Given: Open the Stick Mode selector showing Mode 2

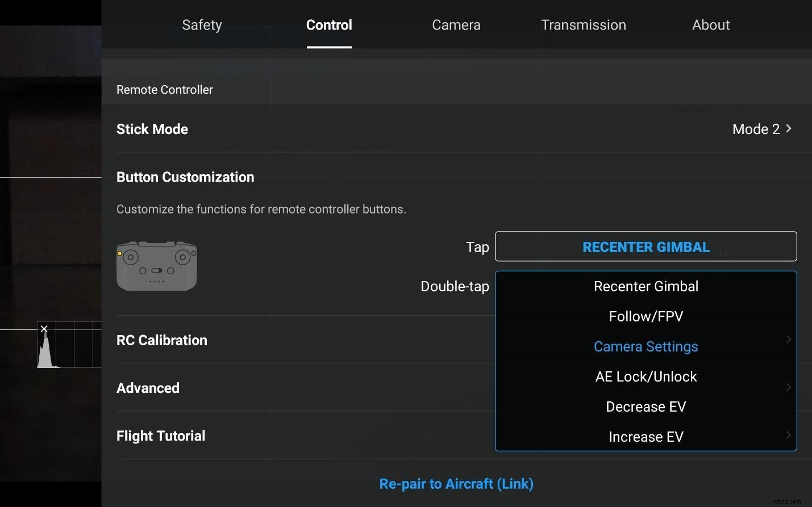Looking at the screenshot, I should click(761, 129).
